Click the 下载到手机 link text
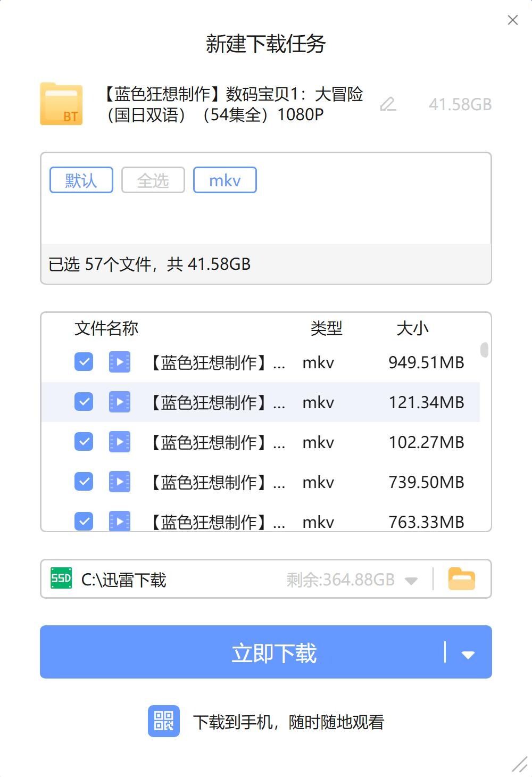Image resolution: width=532 pixels, height=777 pixels. click(x=288, y=722)
